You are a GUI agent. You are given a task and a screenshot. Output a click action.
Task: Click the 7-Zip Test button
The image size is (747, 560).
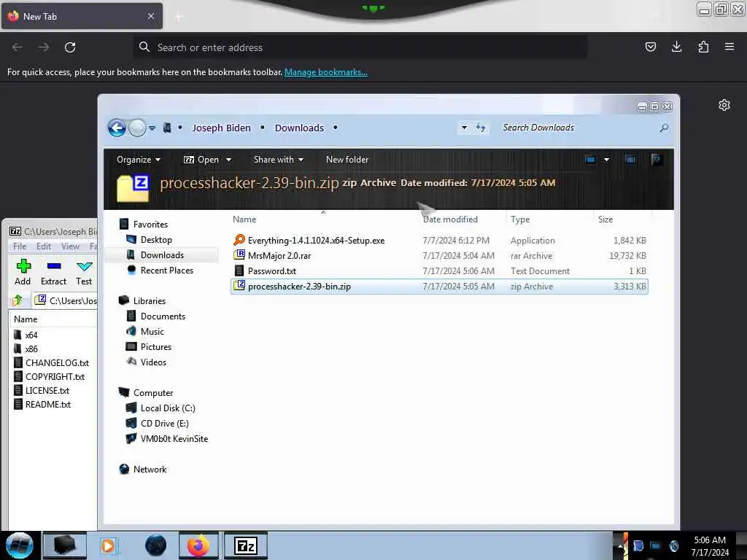84,273
